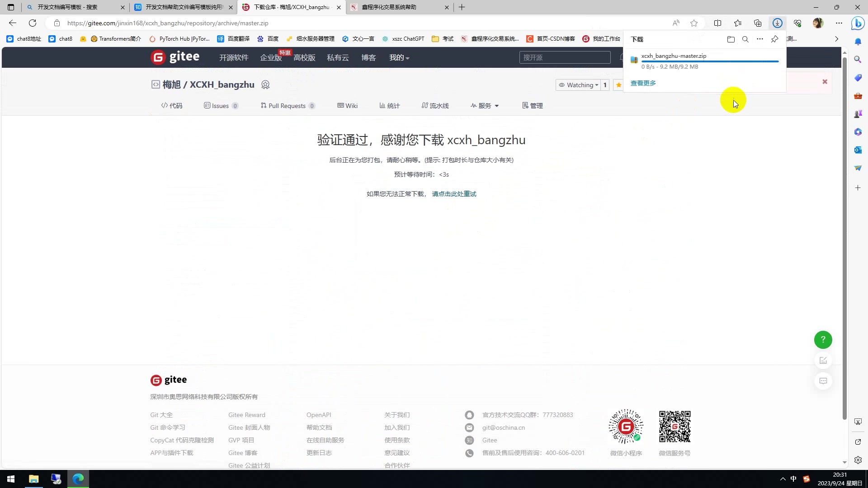Open Windows Start menu
Viewport: 868px width, 488px height.
coord(11,479)
